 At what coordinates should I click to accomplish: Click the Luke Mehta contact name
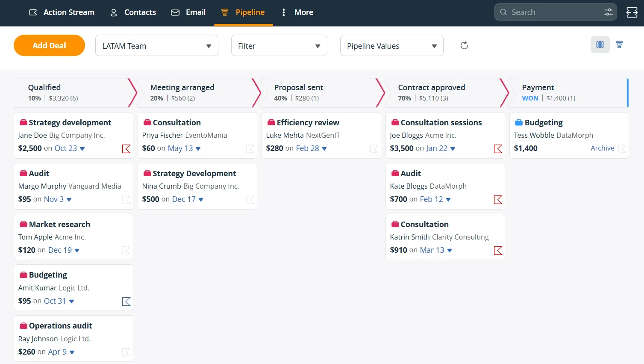pos(285,135)
